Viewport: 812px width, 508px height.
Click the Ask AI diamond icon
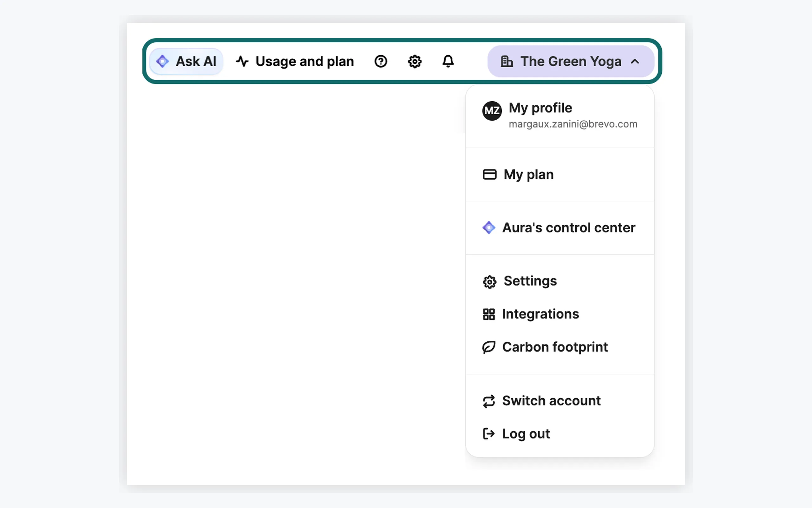tap(162, 62)
